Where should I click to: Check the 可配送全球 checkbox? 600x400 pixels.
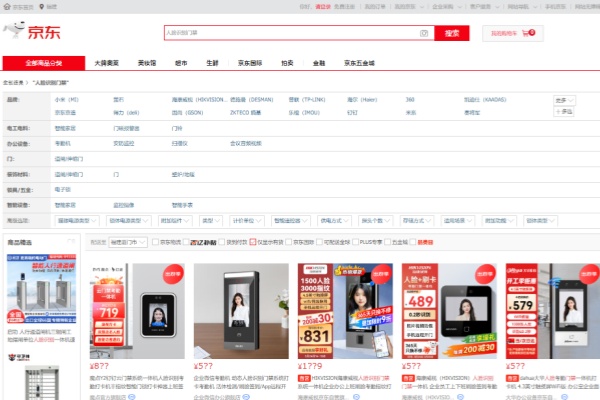point(319,242)
